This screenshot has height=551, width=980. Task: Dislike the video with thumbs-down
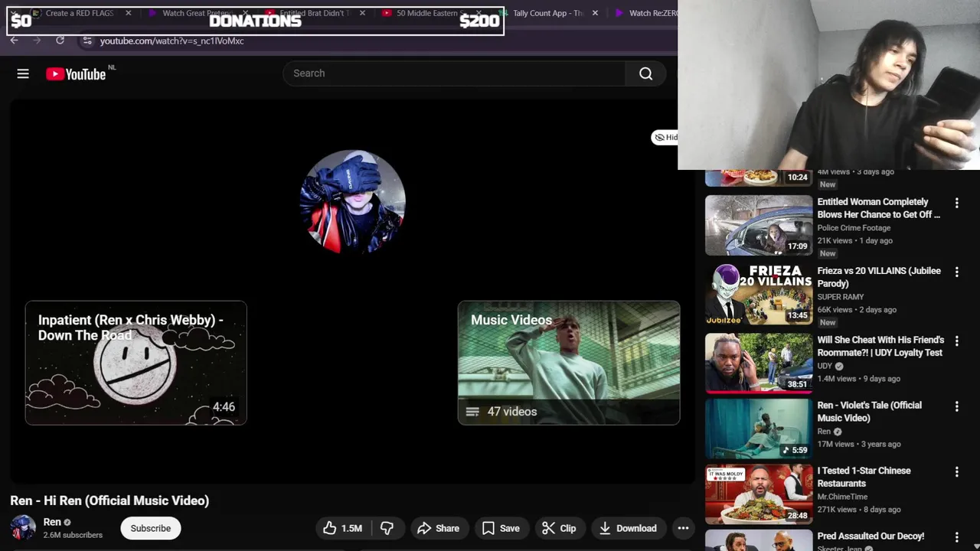(x=387, y=528)
